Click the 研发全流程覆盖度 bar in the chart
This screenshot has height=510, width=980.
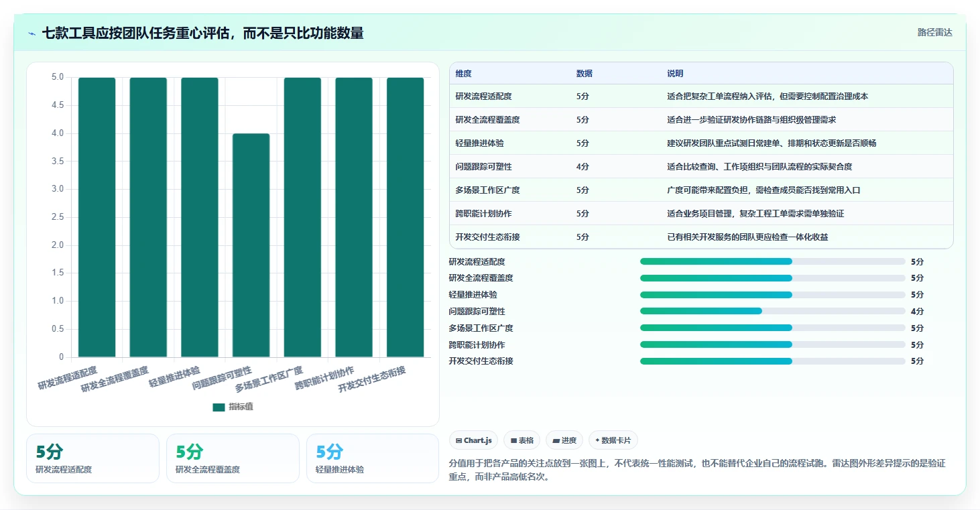(x=148, y=217)
